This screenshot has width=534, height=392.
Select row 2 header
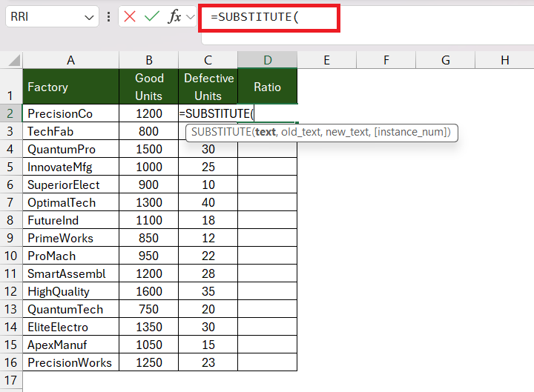[11, 113]
